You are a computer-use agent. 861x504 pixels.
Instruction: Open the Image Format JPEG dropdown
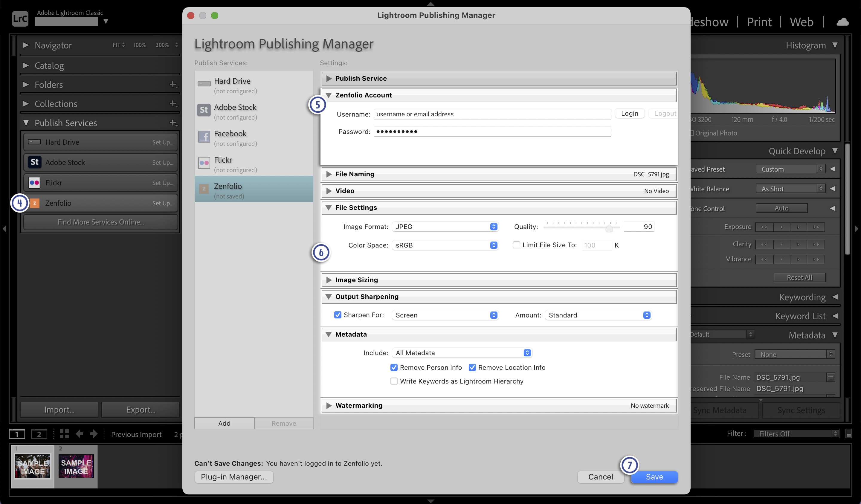coord(445,227)
